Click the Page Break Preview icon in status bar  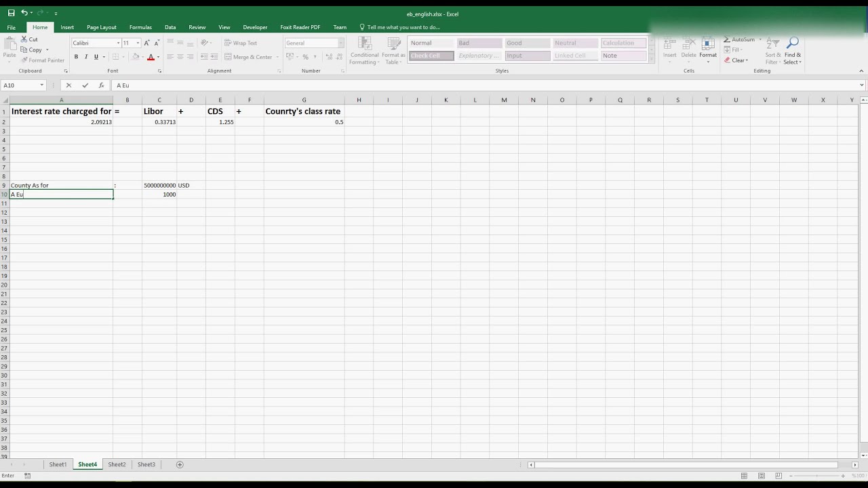point(778,476)
